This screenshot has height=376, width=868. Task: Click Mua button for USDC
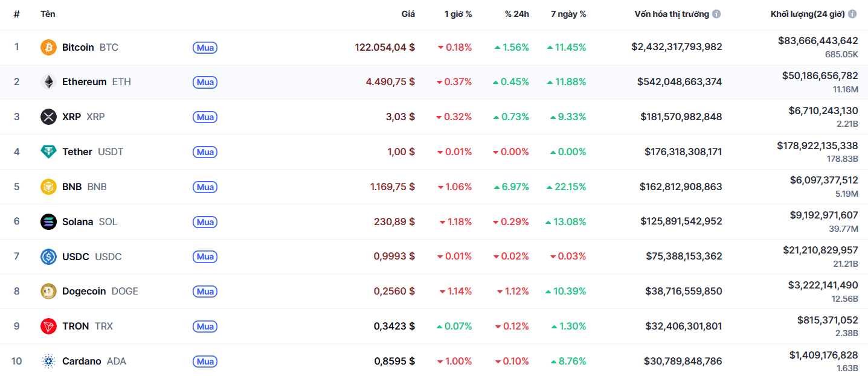coord(205,257)
